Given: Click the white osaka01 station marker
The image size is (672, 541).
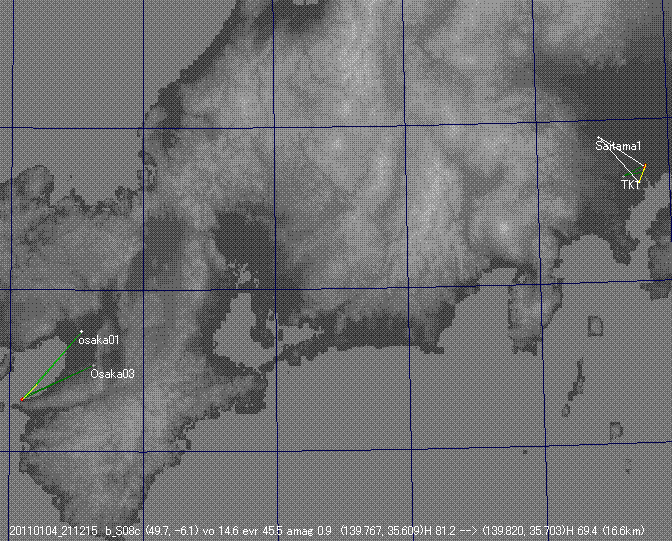Looking at the screenshot, I should click(x=81, y=331).
